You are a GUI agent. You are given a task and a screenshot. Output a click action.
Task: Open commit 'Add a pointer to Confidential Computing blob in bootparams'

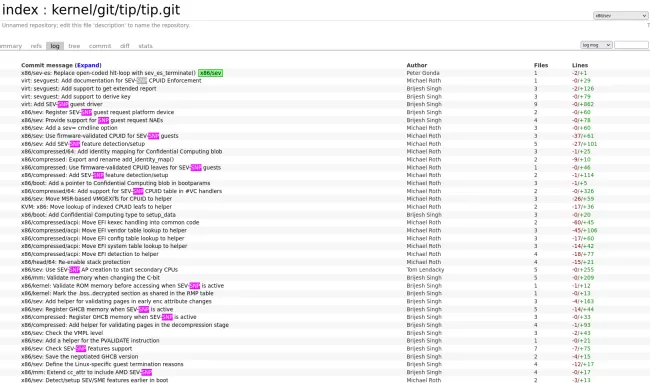pos(116,183)
